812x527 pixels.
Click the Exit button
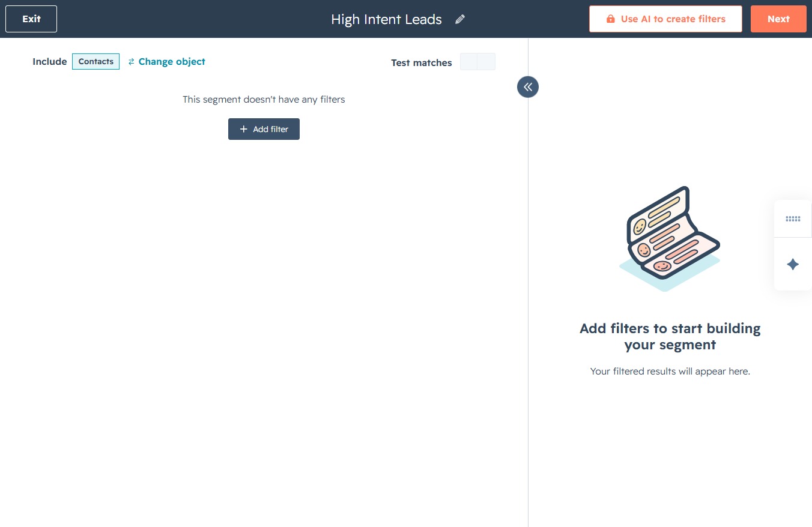pyautogui.click(x=31, y=19)
